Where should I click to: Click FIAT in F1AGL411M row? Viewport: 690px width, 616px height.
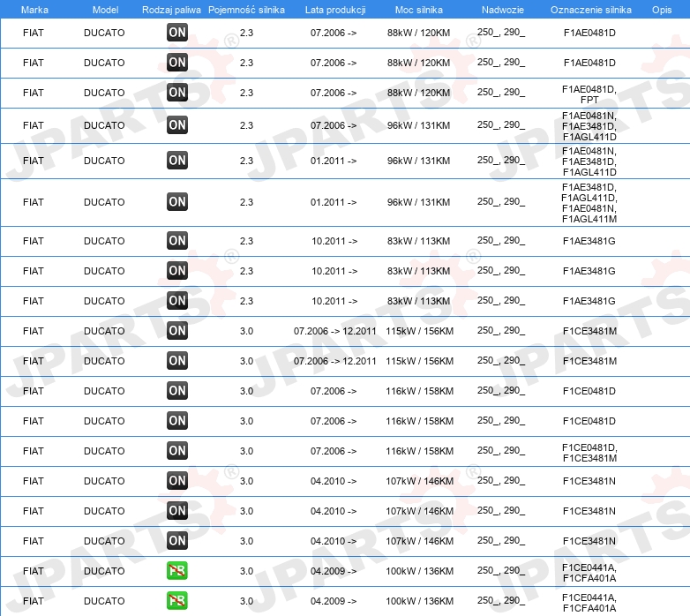pyautogui.click(x=34, y=202)
